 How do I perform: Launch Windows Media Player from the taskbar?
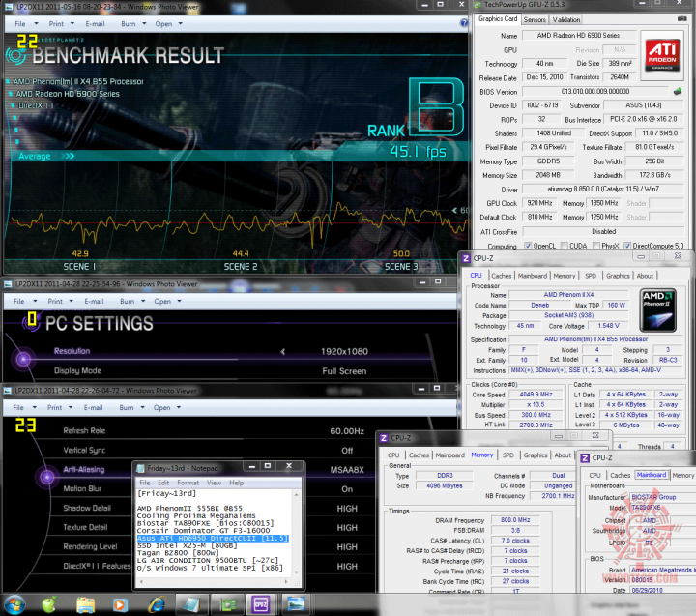[120, 605]
